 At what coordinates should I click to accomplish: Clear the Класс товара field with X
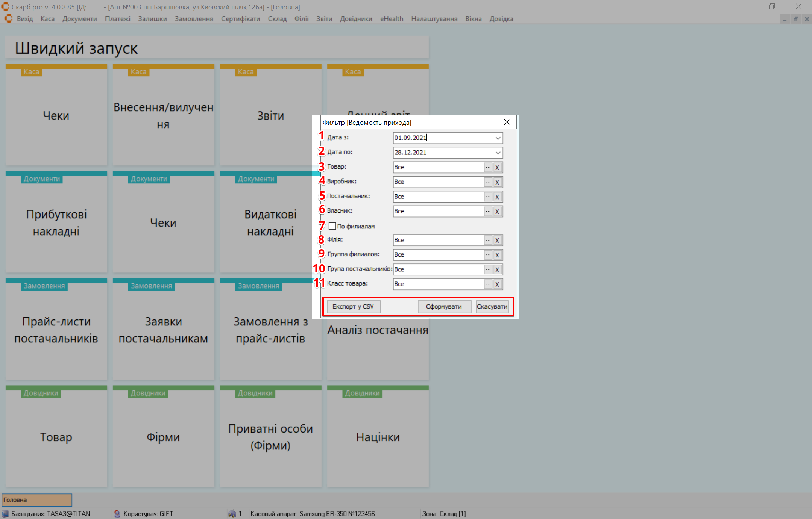(x=497, y=284)
